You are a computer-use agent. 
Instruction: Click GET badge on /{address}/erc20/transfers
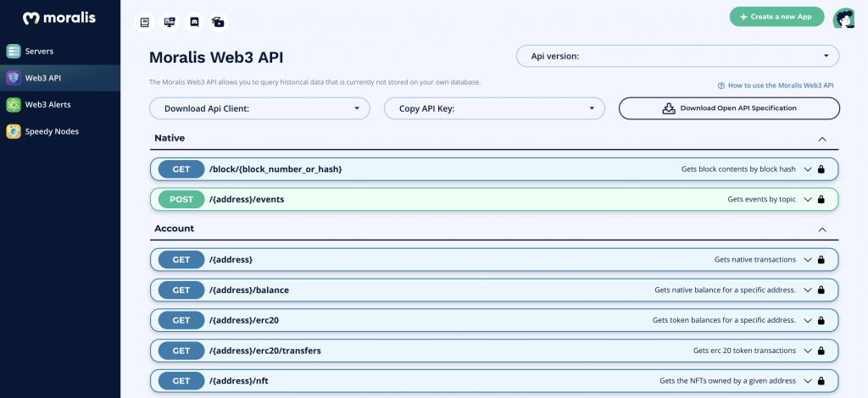coord(181,351)
